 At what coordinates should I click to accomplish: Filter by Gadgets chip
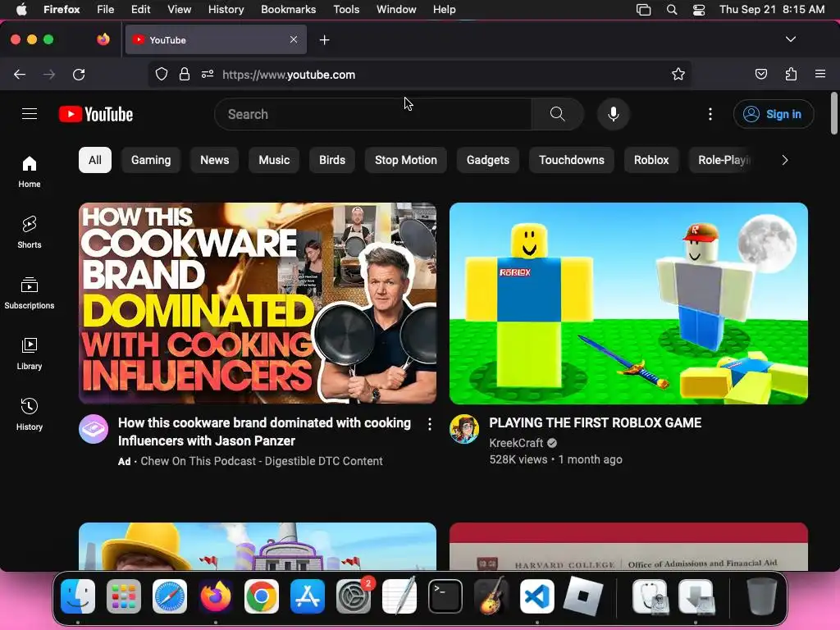click(x=487, y=160)
